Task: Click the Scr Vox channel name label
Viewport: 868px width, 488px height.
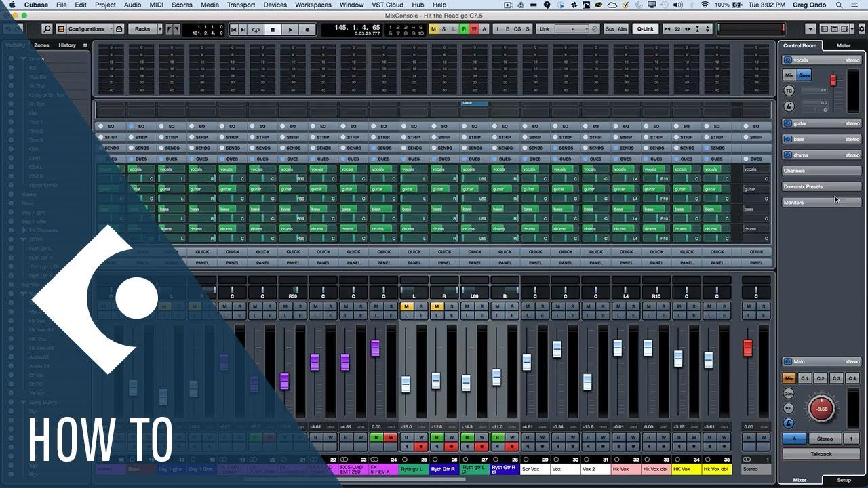Action: pos(536,469)
